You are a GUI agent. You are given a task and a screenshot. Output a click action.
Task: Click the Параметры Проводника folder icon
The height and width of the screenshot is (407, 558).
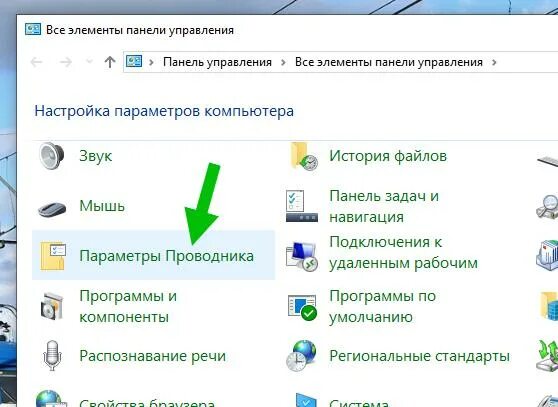(x=53, y=256)
